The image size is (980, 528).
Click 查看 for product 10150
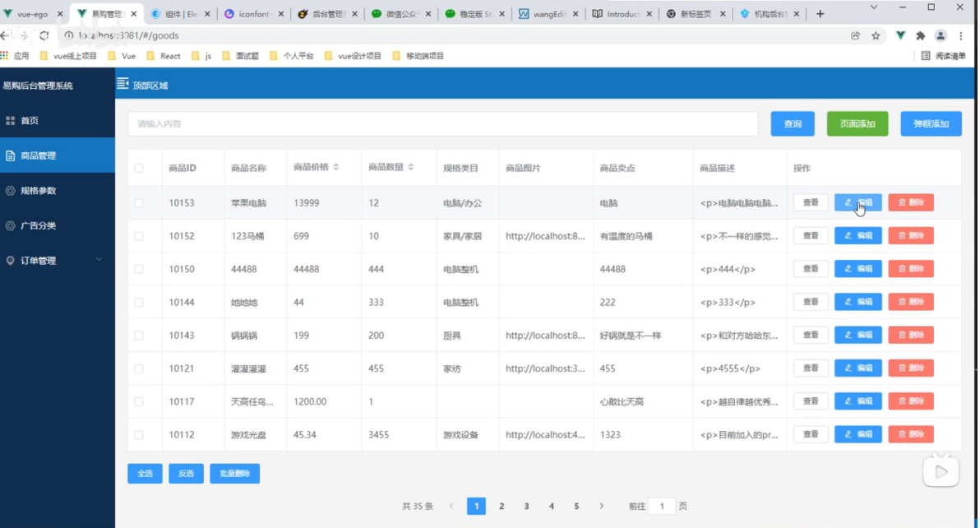(x=811, y=269)
